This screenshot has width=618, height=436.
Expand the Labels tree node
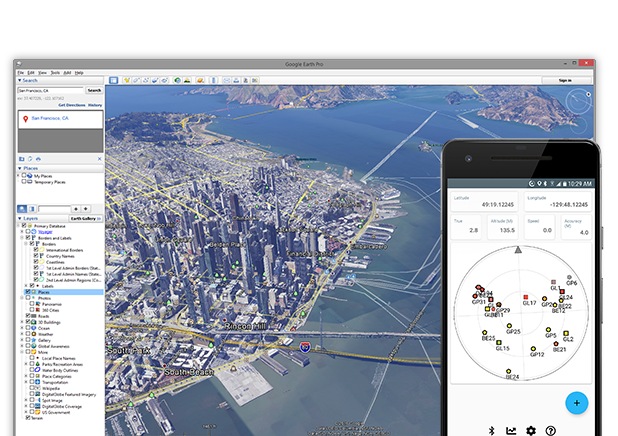coord(26,286)
